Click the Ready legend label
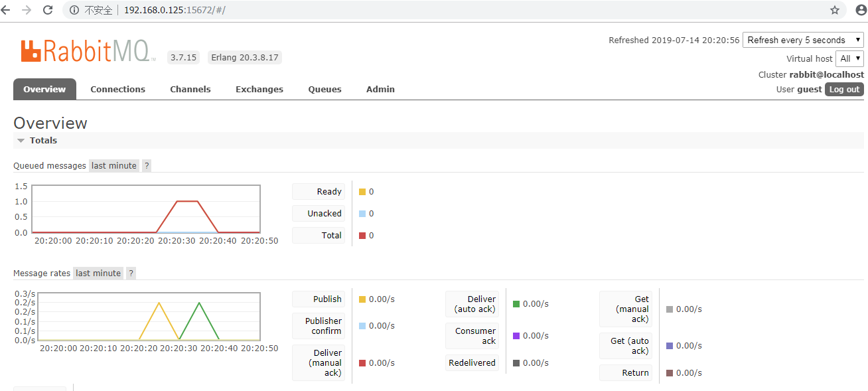This screenshot has width=868, height=391. 319,191
